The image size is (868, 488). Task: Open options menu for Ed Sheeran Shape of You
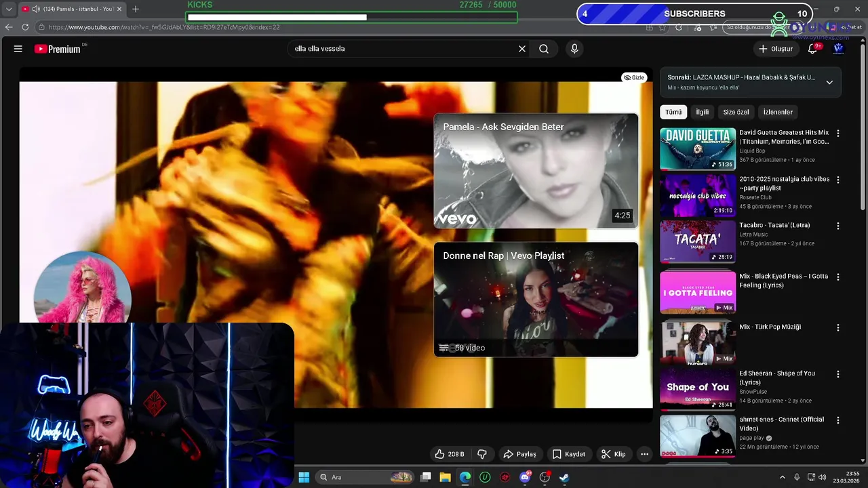click(838, 374)
